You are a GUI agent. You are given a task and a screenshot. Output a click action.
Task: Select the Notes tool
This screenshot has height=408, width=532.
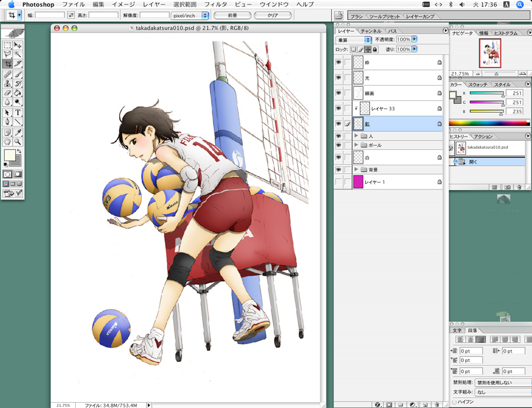8,132
